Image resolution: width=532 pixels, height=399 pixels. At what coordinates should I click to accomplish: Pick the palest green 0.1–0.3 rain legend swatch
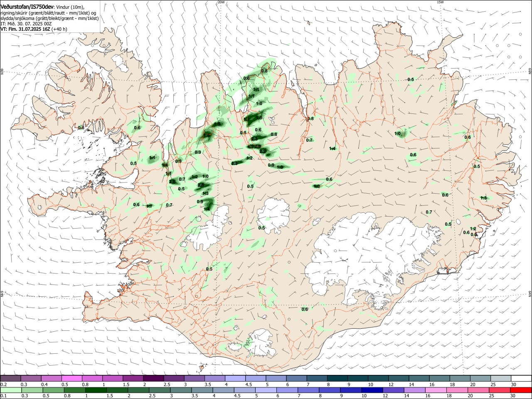click(x=11, y=390)
